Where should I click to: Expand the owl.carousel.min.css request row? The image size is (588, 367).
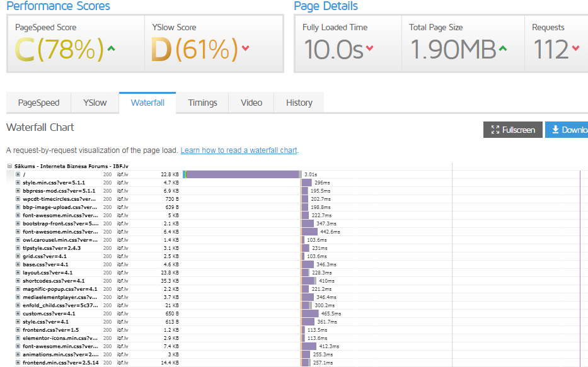click(18, 240)
